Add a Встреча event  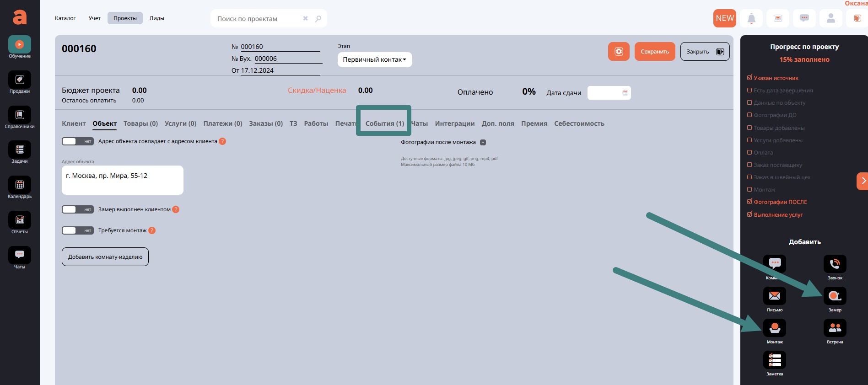pos(835,328)
